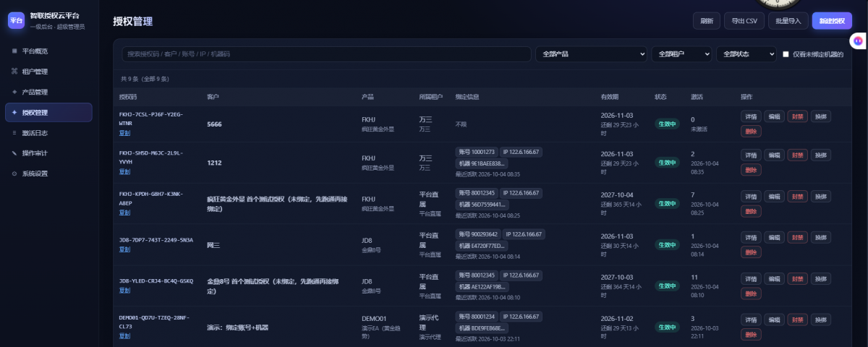This screenshot has height=347, width=868.
Task: Click 编辑 for customer 1212 row
Action: [x=774, y=155]
